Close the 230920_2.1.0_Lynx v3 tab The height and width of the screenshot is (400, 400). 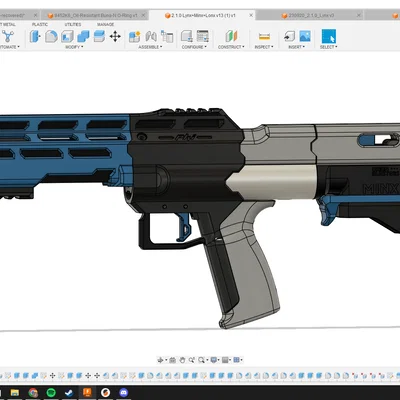pos(359,15)
